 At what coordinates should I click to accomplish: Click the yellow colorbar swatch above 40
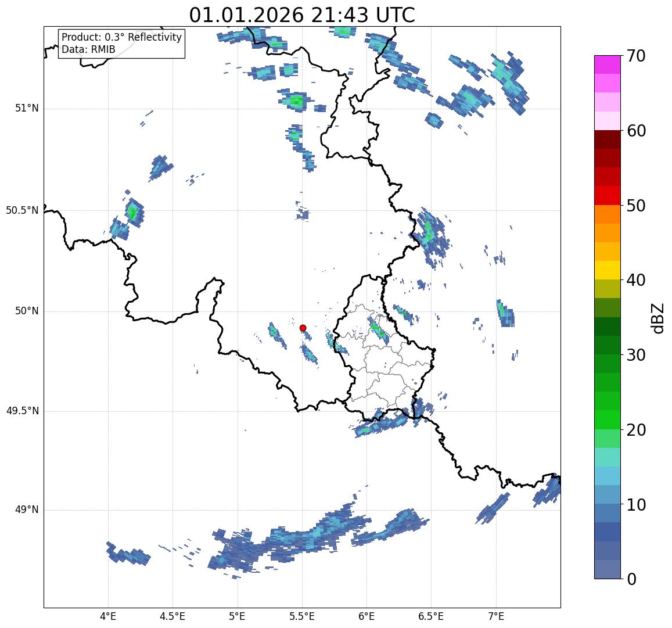coord(608,271)
